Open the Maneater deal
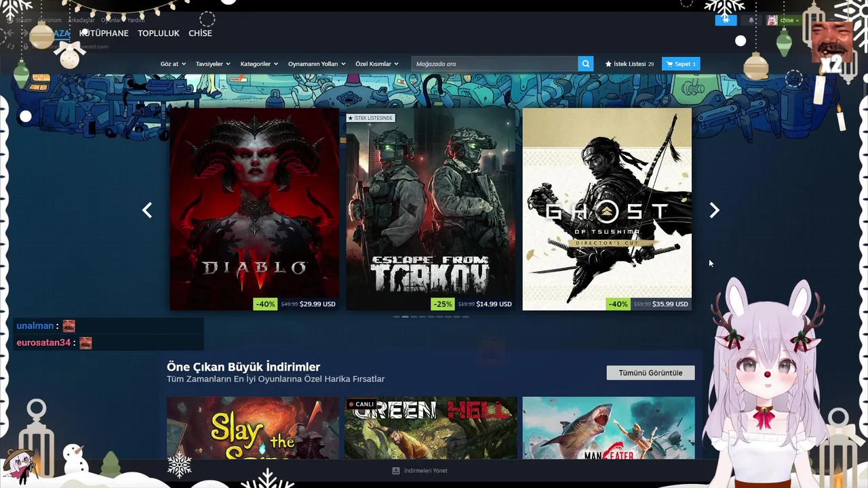The image size is (868, 488). coord(608,428)
